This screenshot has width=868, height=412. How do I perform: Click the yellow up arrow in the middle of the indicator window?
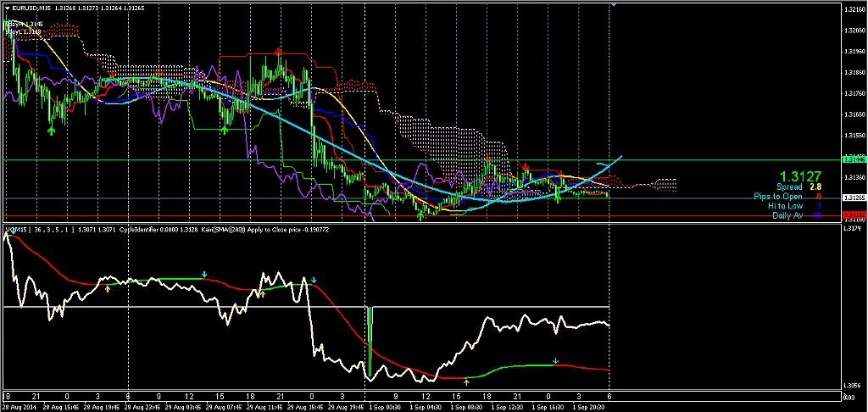(262, 292)
